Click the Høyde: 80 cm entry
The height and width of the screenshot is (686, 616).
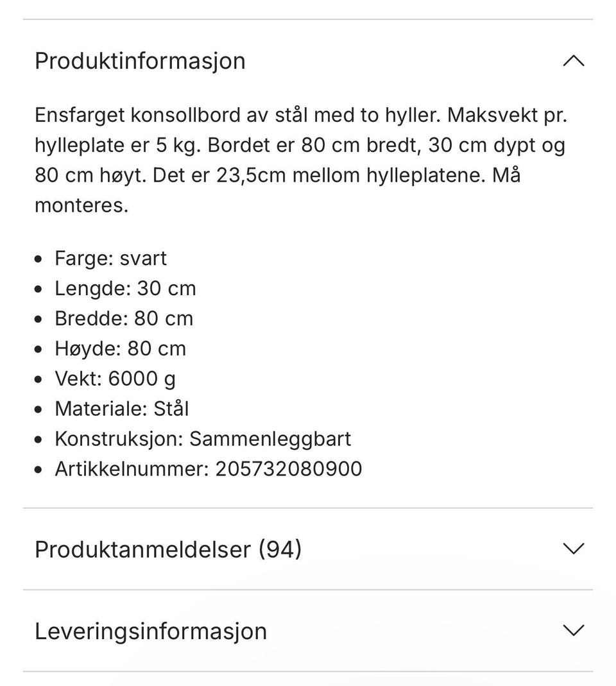tap(120, 348)
